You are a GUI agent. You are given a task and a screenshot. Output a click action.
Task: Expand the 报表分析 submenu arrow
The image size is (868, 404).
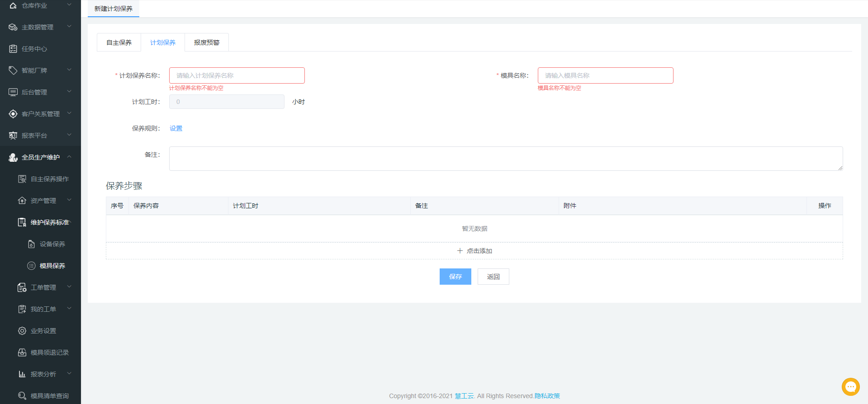pyautogui.click(x=69, y=374)
